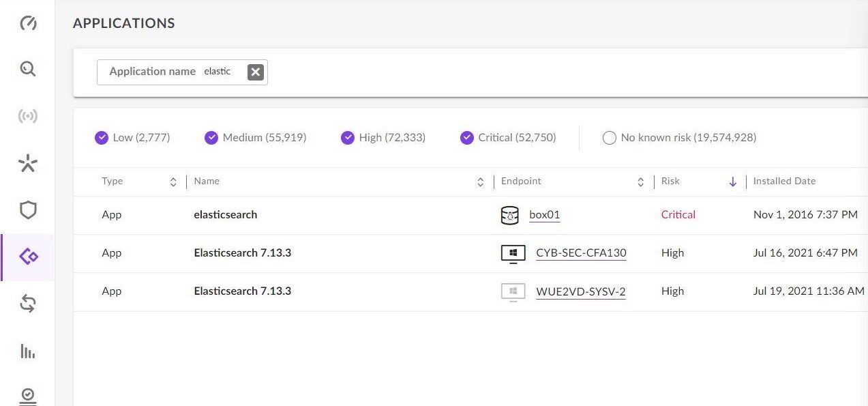
Task: Uncheck the Low risk filter
Action: pyautogui.click(x=102, y=138)
